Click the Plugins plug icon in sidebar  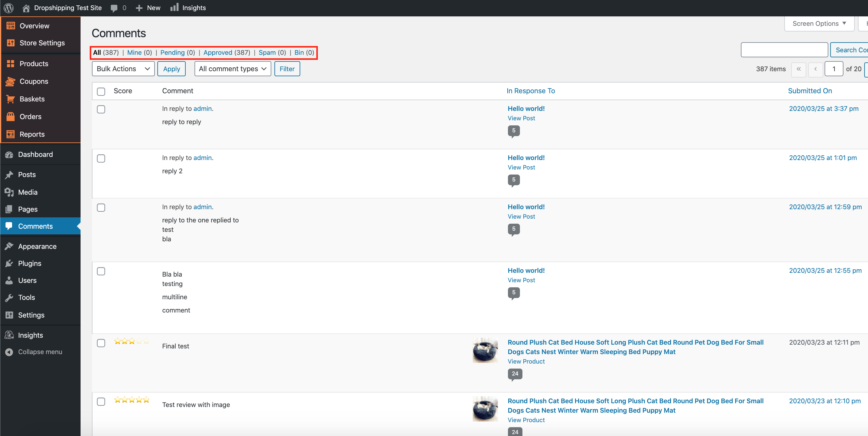(9, 263)
